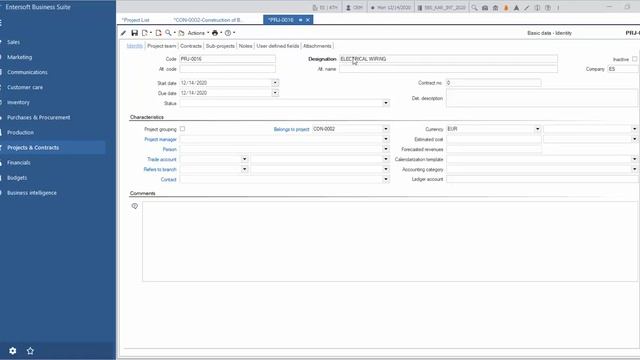Open the Actions dropdown menu
Image resolution: width=640 pixels, height=360 pixels.
pyautogui.click(x=198, y=33)
